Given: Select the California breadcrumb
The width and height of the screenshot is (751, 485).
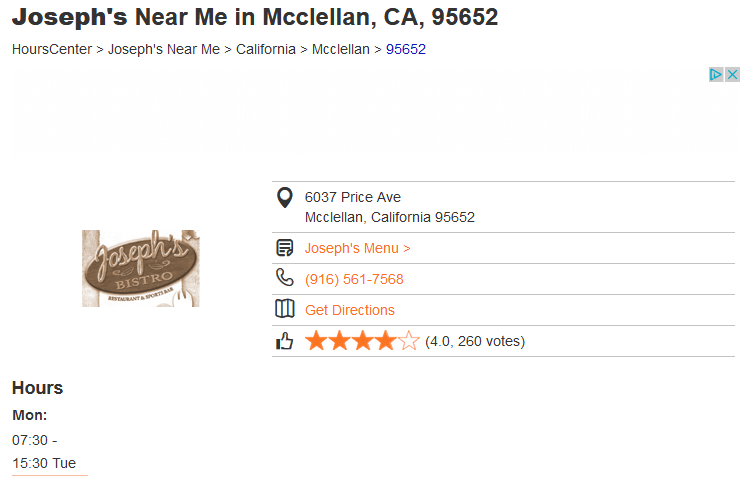Looking at the screenshot, I should (x=266, y=49).
